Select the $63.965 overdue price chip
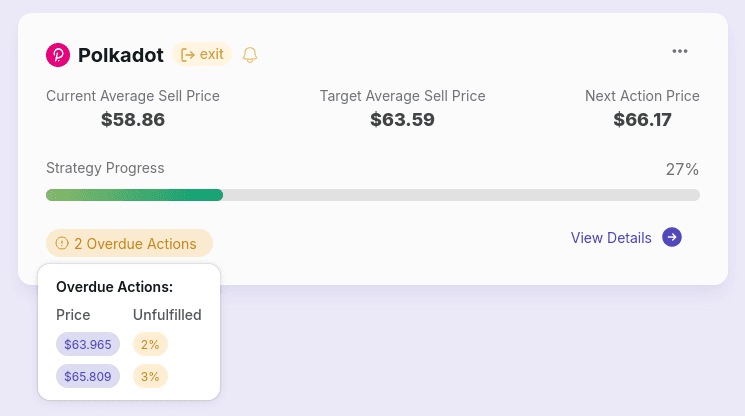Image resolution: width=745 pixels, height=416 pixels. tap(88, 344)
